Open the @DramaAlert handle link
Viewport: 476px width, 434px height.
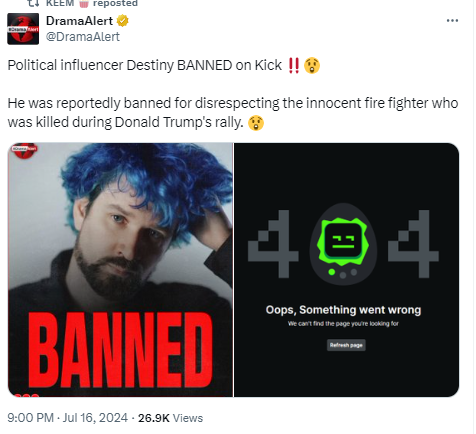pyautogui.click(x=83, y=37)
